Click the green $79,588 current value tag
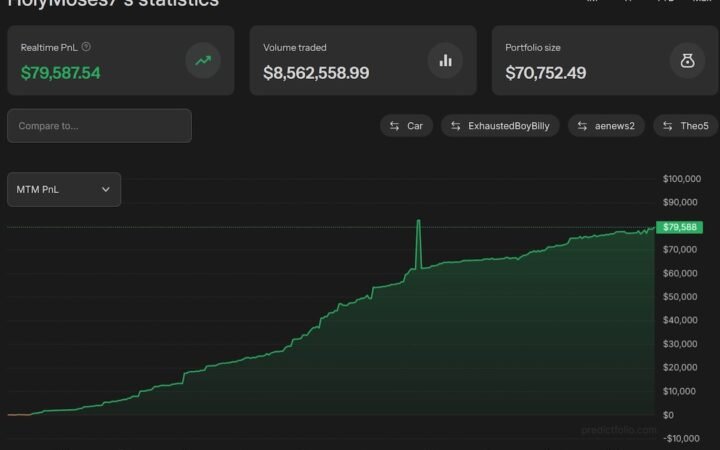 click(680, 227)
